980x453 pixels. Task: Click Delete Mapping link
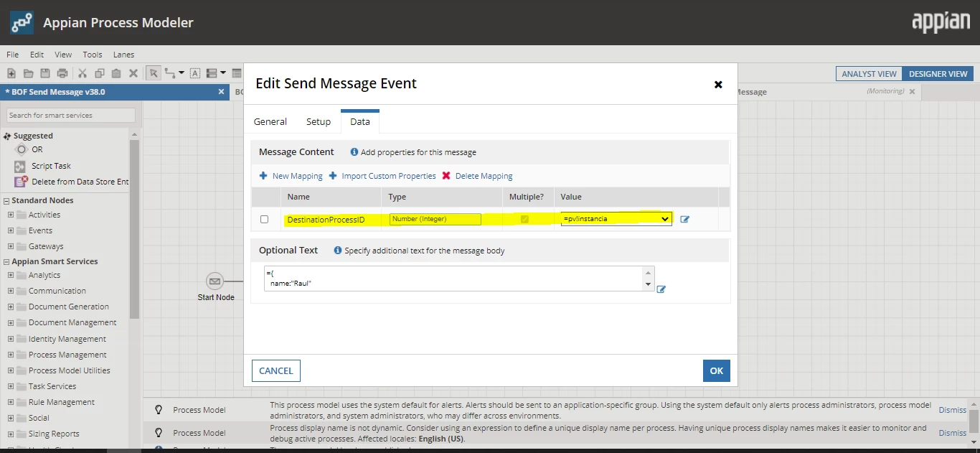click(477, 176)
